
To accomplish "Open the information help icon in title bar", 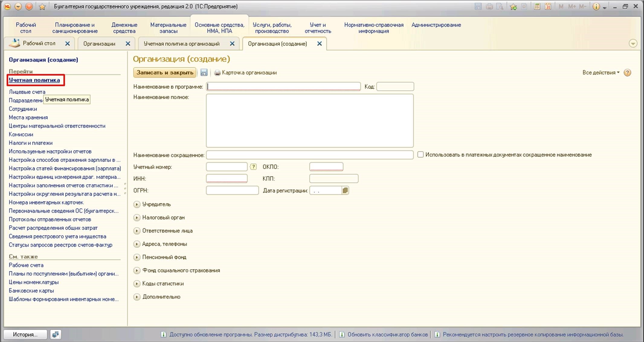I will (x=596, y=6).
